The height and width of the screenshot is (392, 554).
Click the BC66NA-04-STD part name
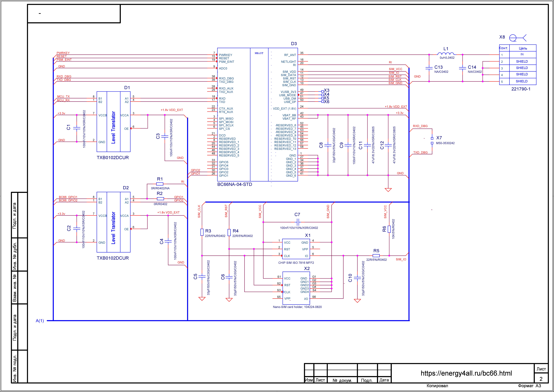[235, 184]
